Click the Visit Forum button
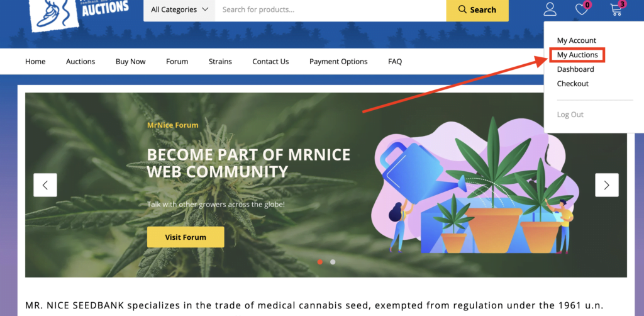644x316 pixels. click(x=186, y=237)
